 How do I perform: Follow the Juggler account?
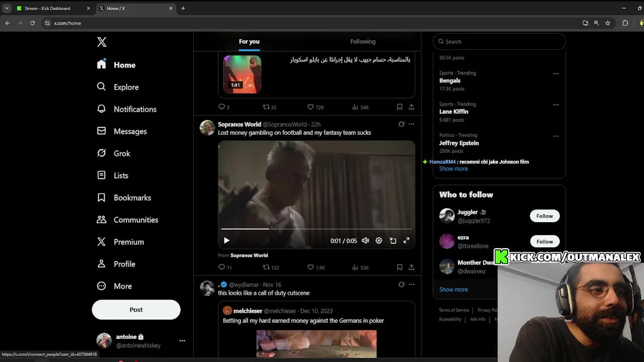(x=544, y=216)
